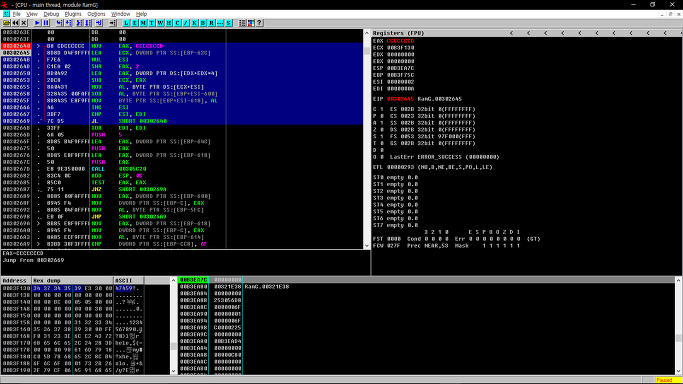
Task: Select the ECX register value 0083F130
Action: [x=400, y=48]
